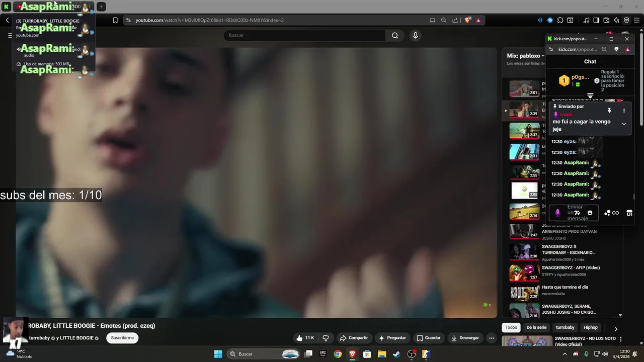Select the De la serie chip
The width and height of the screenshot is (644, 362).
click(536, 327)
